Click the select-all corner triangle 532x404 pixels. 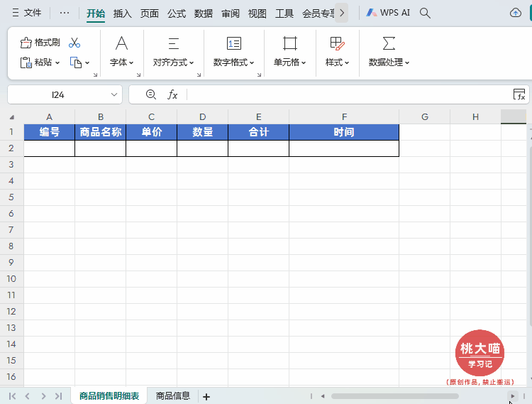(x=12, y=117)
